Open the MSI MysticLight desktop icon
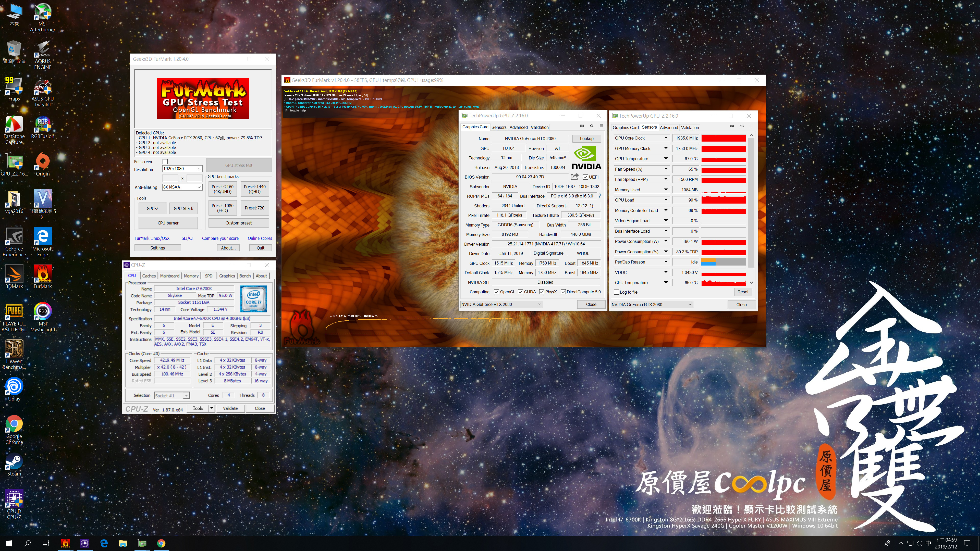 [43, 318]
